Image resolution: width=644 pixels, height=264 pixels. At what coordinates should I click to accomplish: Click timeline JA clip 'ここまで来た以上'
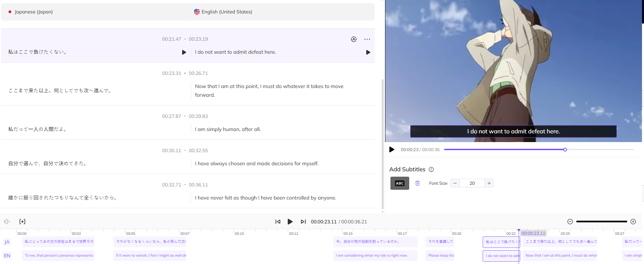pos(560,242)
